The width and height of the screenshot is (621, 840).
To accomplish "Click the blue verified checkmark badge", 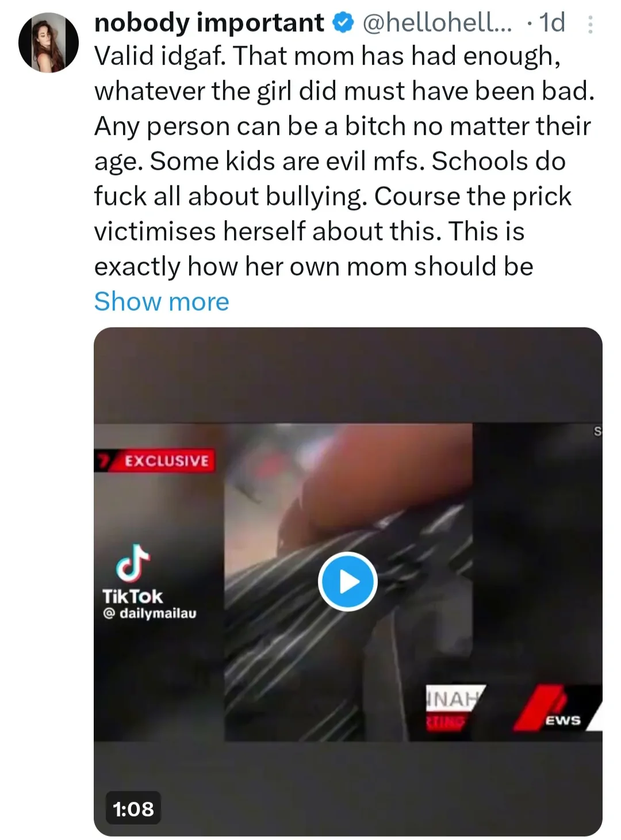I will tap(343, 23).
